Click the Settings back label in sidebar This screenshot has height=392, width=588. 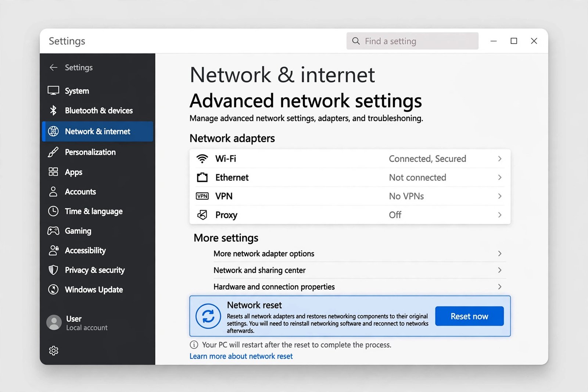(x=79, y=68)
